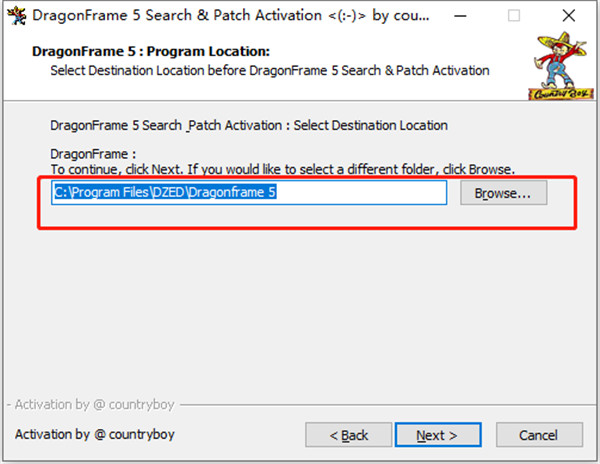Click the 'DragonFrame :' label
The image size is (600, 464).
pyautogui.click(x=93, y=154)
